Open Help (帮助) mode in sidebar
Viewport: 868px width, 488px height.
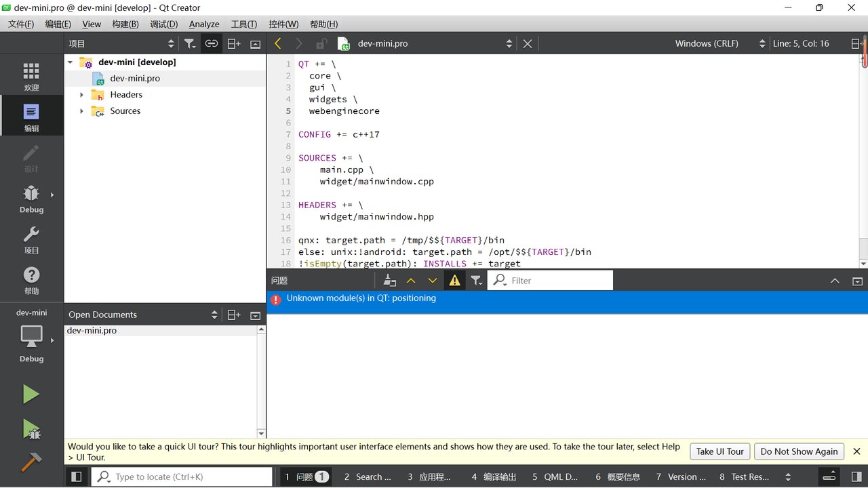31,279
